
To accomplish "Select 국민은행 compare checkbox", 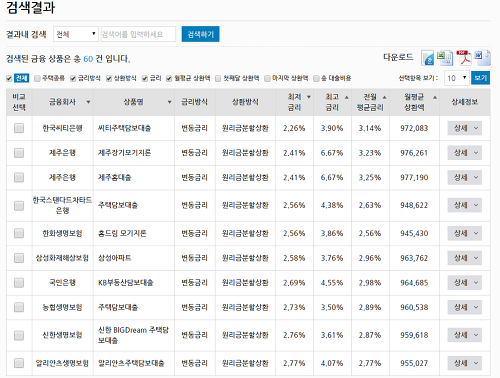I will point(19,282).
